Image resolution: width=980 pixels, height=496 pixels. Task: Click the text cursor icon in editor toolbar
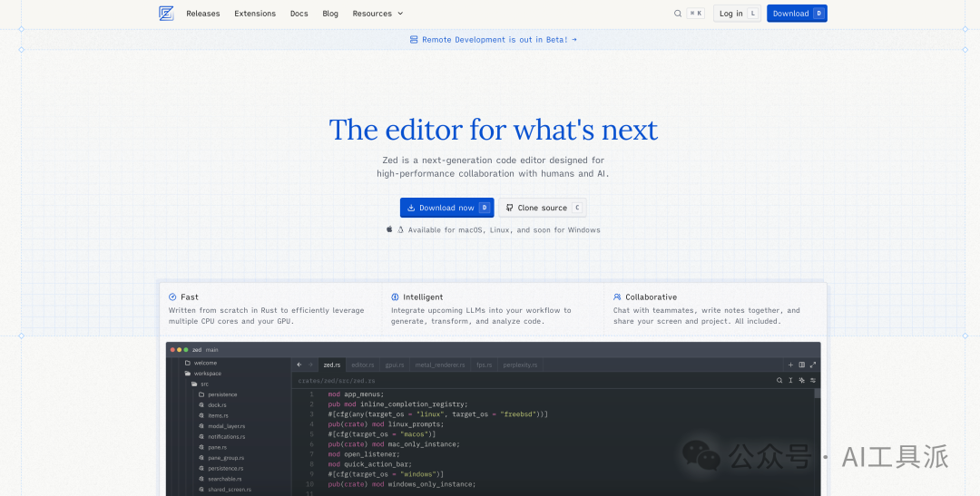coord(790,380)
